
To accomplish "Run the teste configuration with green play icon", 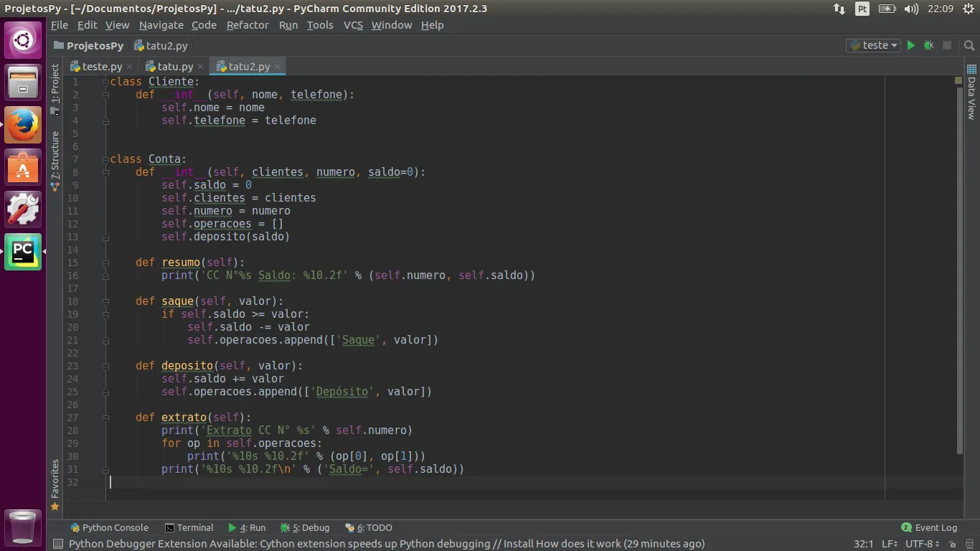I will [910, 45].
